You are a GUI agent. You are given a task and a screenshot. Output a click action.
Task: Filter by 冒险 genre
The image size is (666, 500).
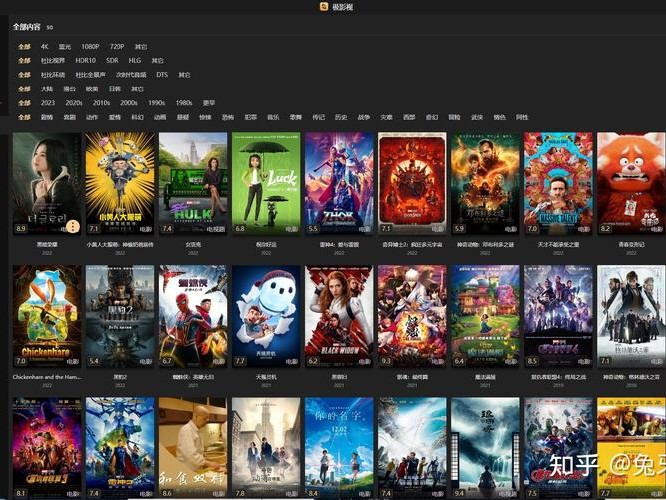point(454,117)
